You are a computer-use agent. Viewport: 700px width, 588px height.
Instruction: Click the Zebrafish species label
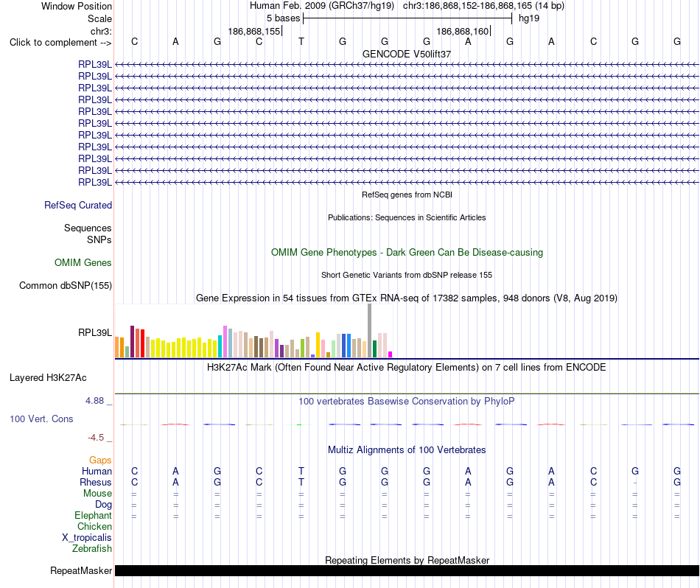[92, 549]
